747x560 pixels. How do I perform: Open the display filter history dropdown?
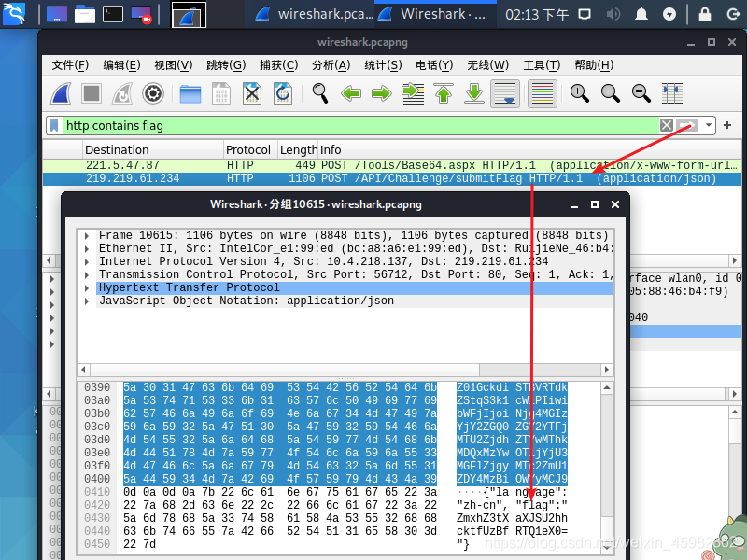pos(709,125)
